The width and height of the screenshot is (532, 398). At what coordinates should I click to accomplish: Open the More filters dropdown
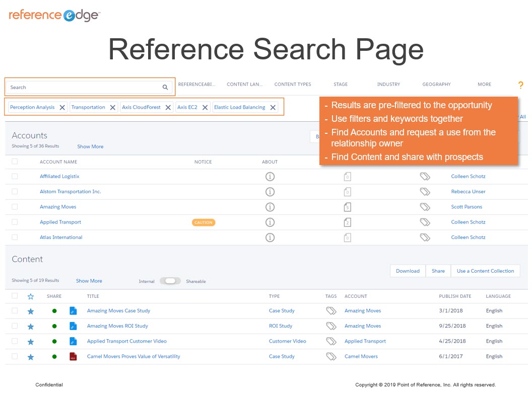[x=484, y=85]
